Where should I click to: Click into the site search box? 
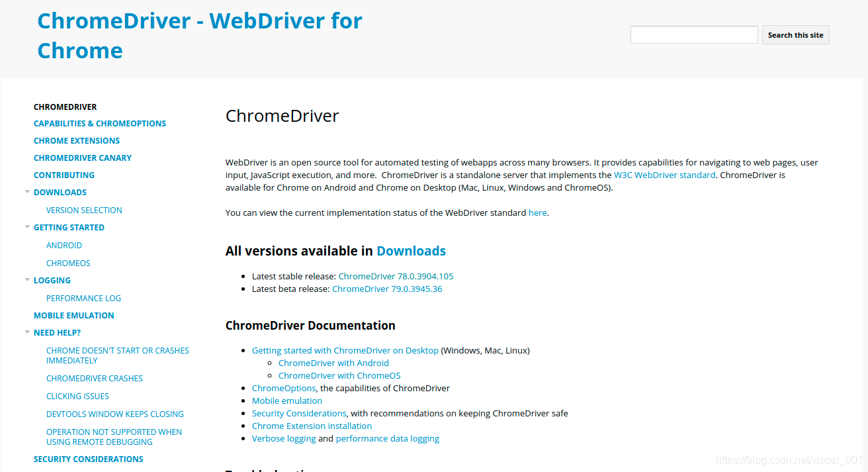click(x=694, y=34)
